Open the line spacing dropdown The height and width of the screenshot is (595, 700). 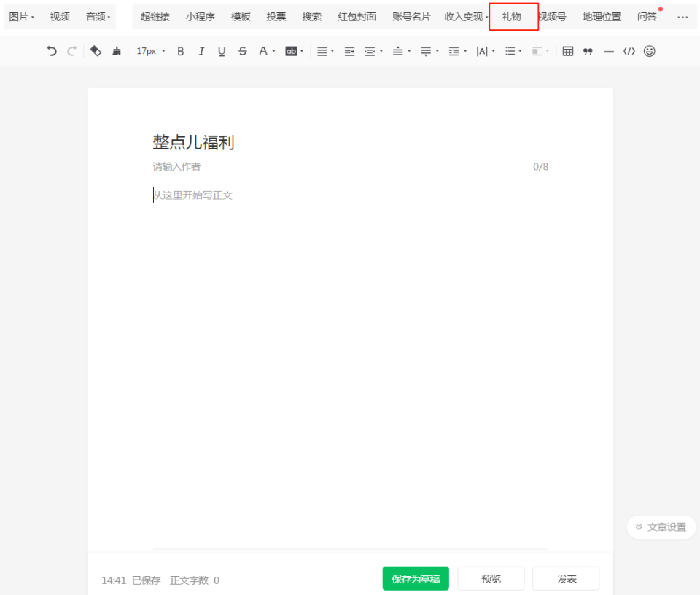point(457,51)
